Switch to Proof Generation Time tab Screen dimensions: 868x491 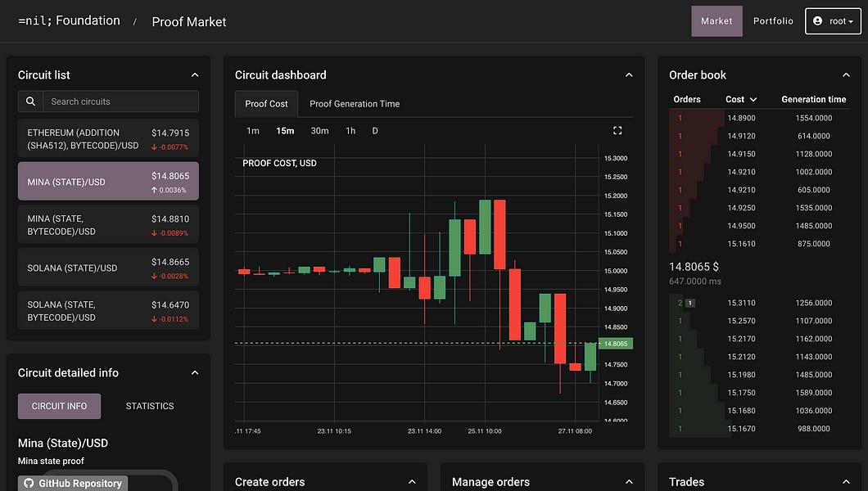click(x=355, y=104)
